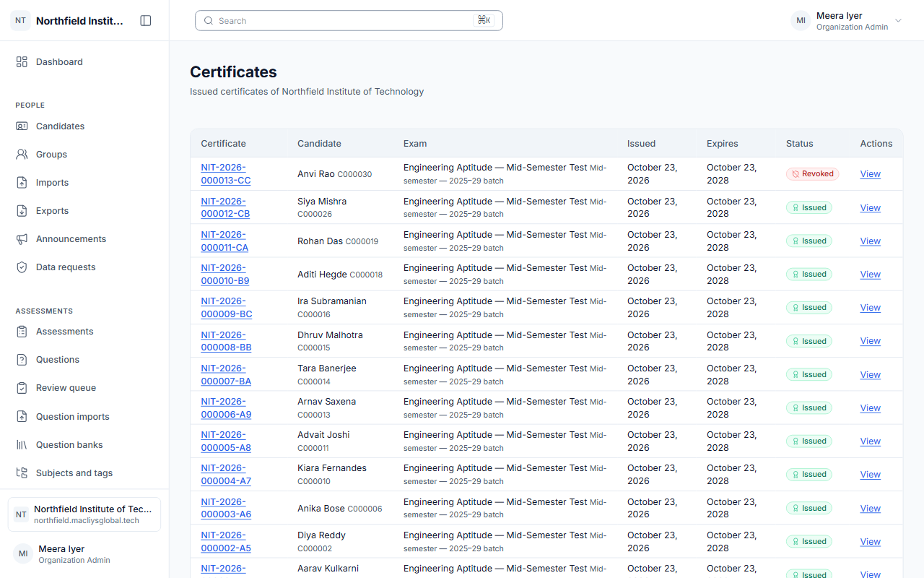Select the Subjects and tags icon

tap(22, 473)
